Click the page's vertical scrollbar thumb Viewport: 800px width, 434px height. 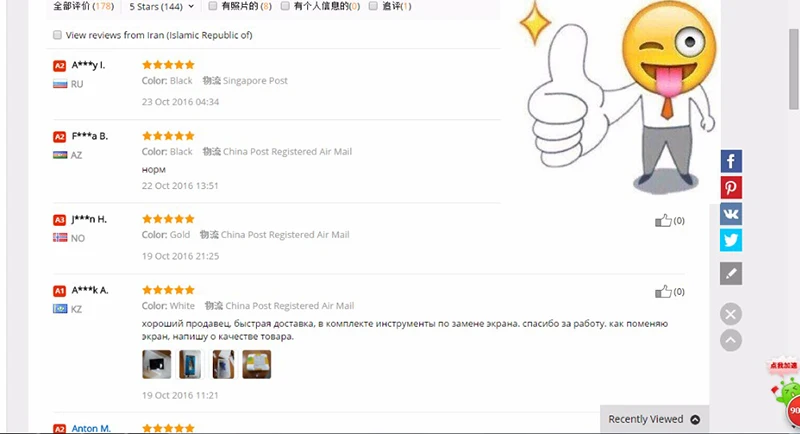tap(793, 69)
